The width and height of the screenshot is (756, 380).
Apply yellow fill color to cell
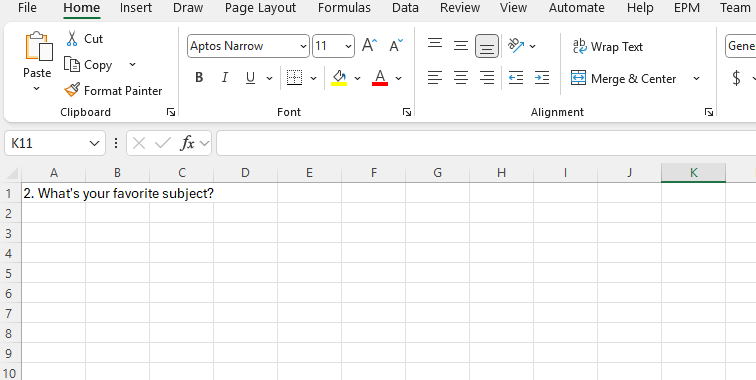[x=339, y=78]
